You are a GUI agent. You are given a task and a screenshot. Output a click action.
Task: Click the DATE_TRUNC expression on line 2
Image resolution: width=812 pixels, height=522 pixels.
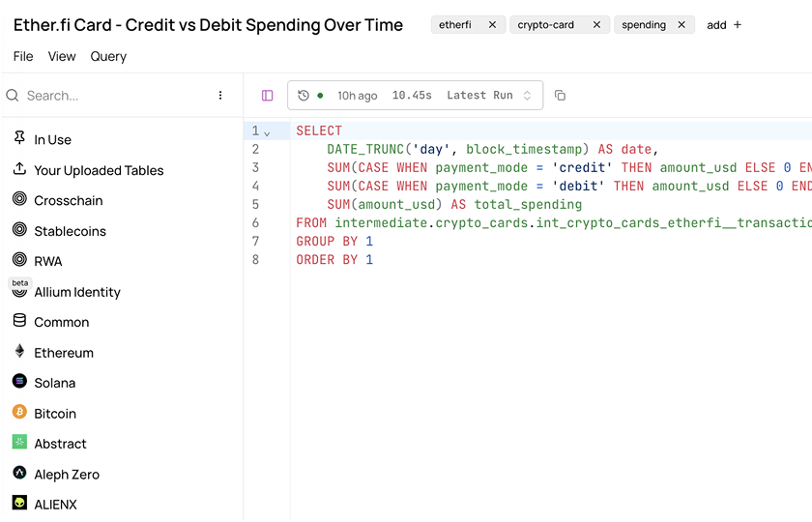(x=458, y=149)
